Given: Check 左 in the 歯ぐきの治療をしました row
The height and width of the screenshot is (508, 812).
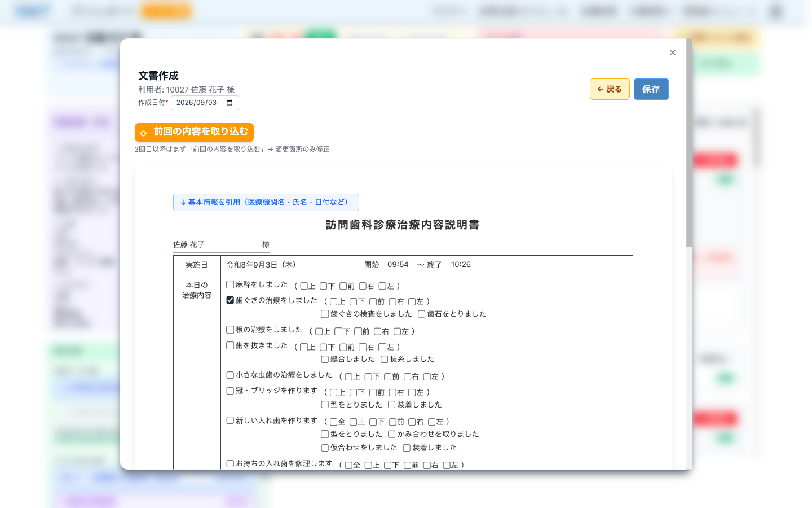Looking at the screenshot, I should [412, 301].
